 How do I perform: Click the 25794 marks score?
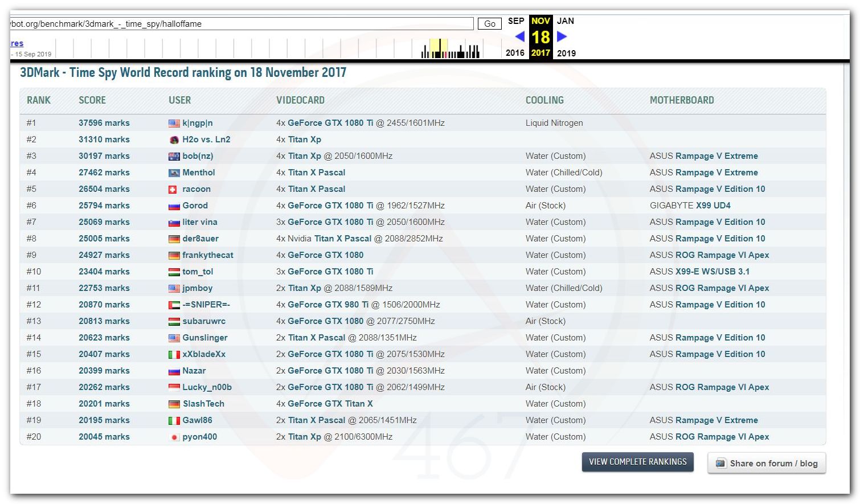point(104,206)
